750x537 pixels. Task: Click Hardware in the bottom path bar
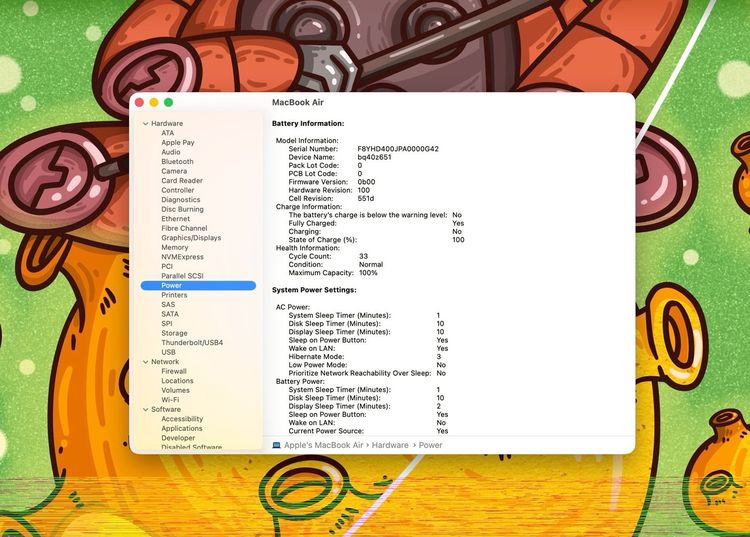(x=390, y=445)
